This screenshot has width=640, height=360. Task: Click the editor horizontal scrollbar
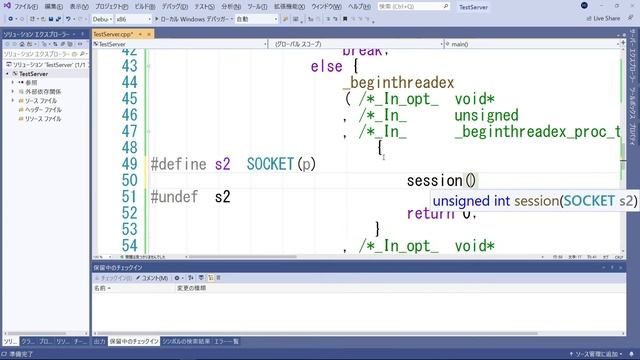[x=242, y=257]
